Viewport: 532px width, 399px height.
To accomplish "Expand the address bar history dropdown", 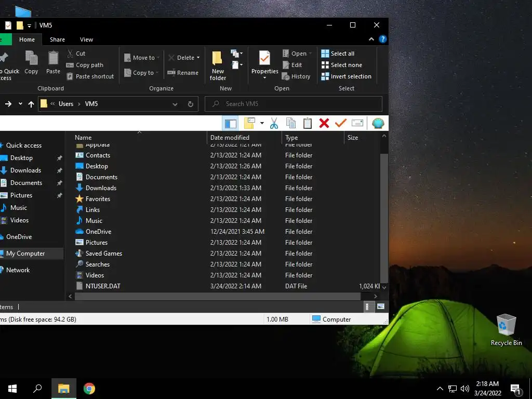I will click(175, 104).
